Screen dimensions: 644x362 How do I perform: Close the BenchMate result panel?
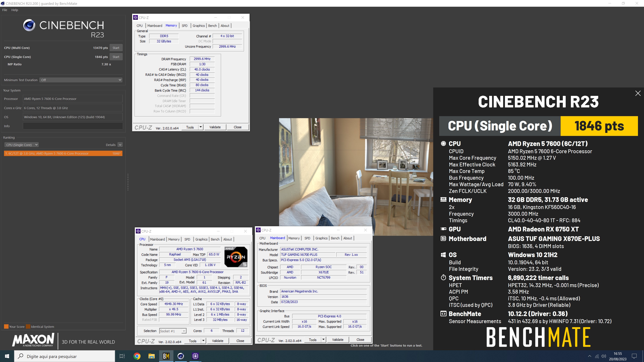coord(638,93)
